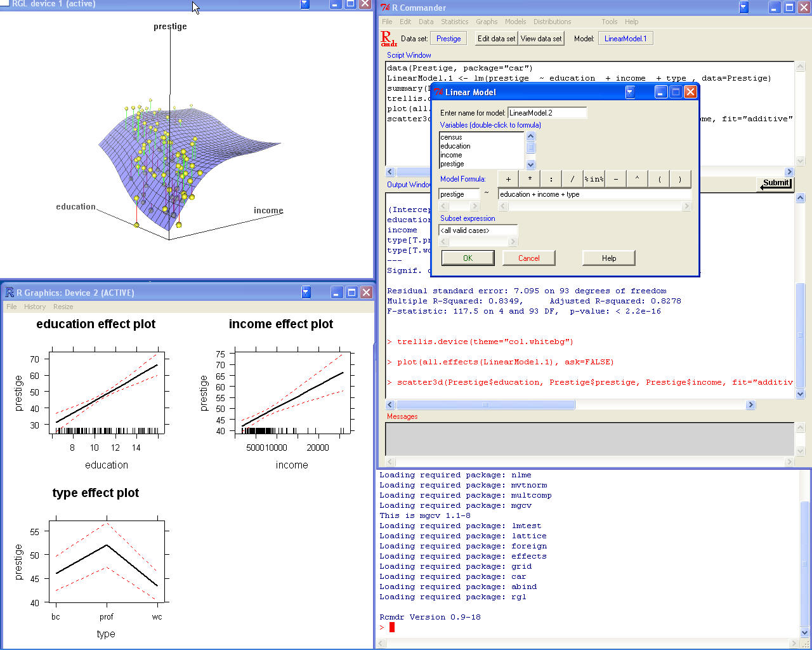This screenshot has width=812, height=650.
Task: Click the closing parenthesis formula button
Action: pyautogui.click(x=679, y=179)
